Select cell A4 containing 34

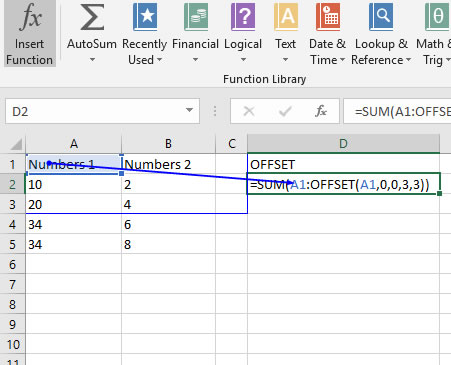(x=74, y=224)
